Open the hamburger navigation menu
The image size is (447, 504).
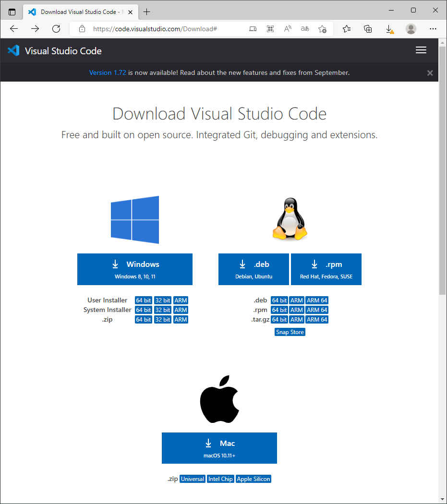click(x=421, y=50)
